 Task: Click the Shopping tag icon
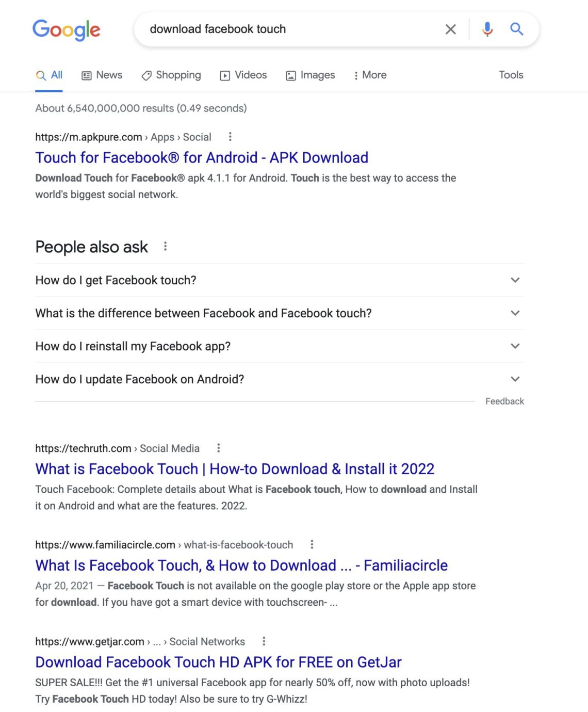click(x=146, y=75)
